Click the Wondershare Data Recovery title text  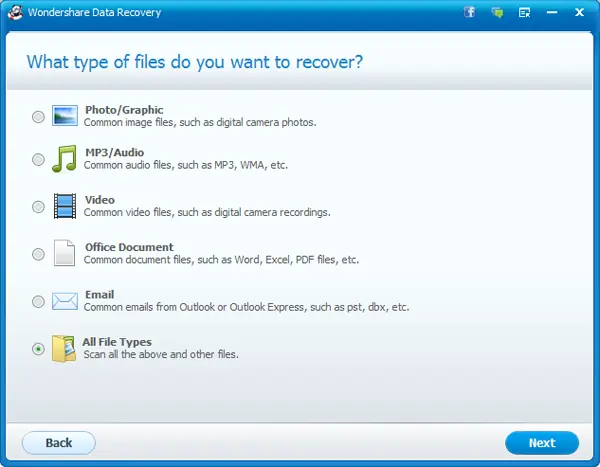pos(95,12)
